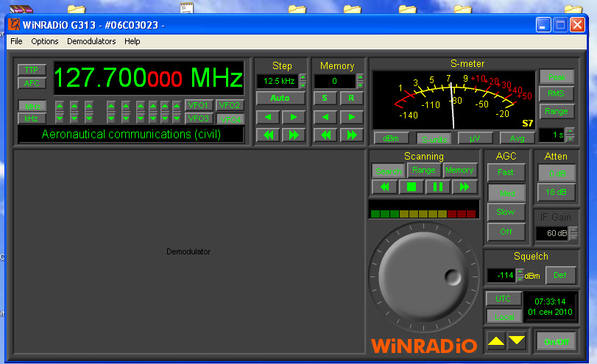Adjust S-meter 1 s time spinner

[570, 135]
